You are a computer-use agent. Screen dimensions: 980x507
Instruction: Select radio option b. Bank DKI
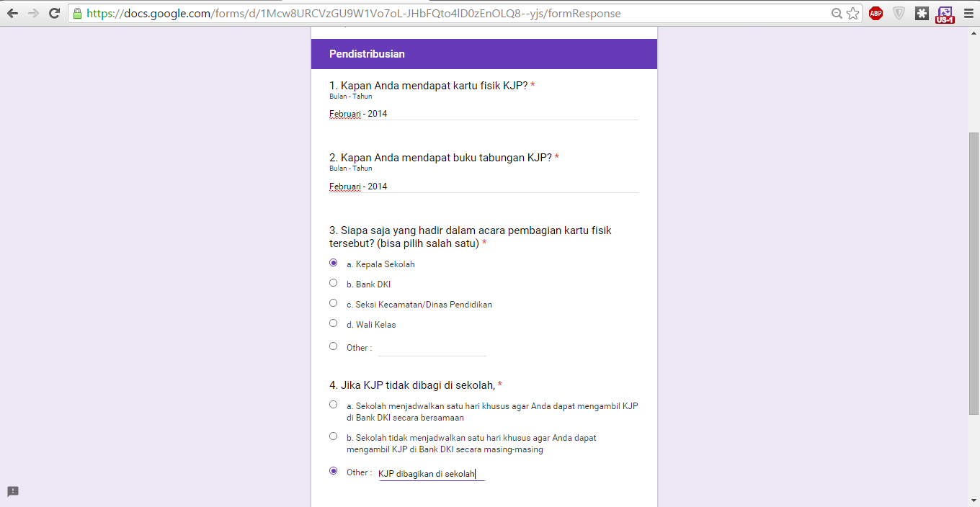coord(333,283)
